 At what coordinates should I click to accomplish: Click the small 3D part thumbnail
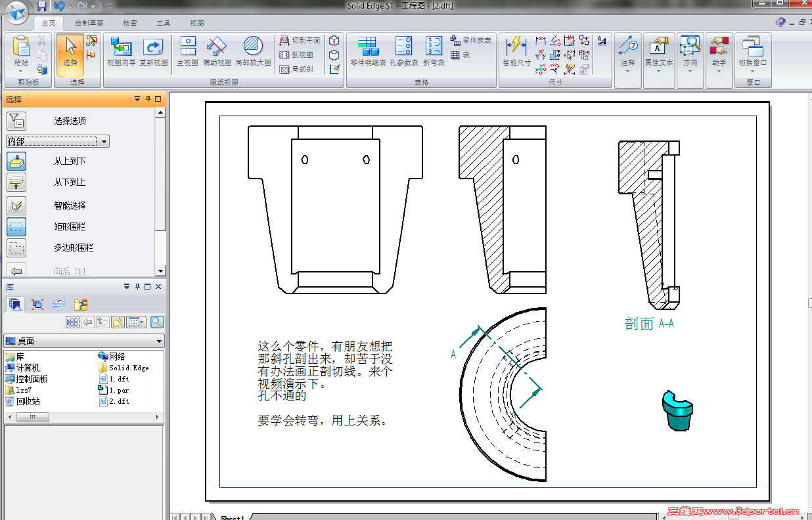click(677, 410)
